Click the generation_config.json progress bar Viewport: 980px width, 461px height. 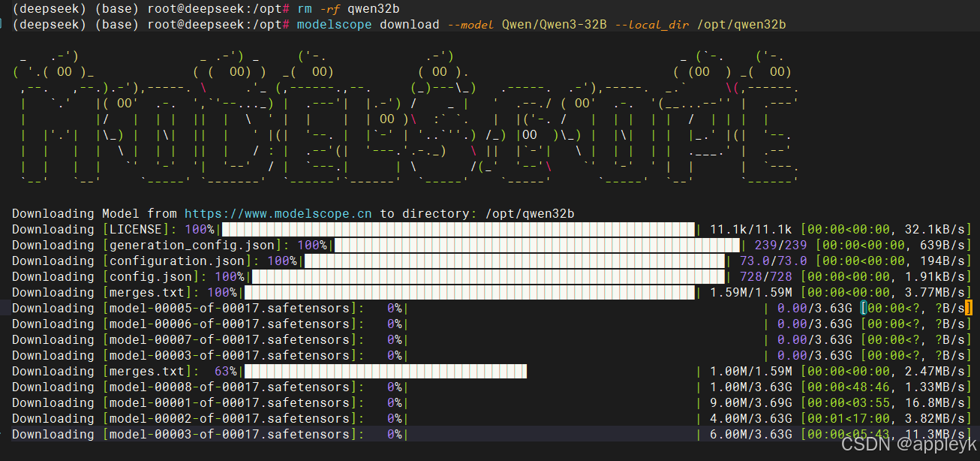pos(537,246)
